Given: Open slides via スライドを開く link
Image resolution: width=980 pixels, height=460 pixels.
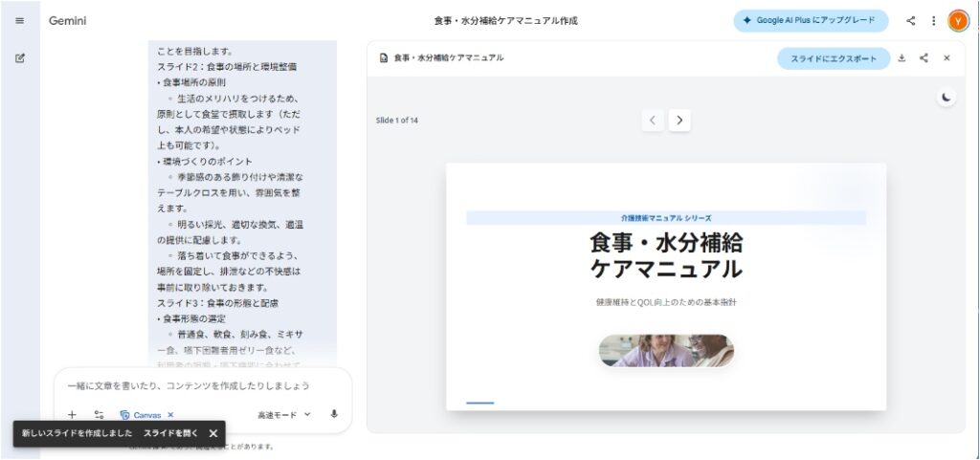Looking at the screenshot, I should point(170,433).
